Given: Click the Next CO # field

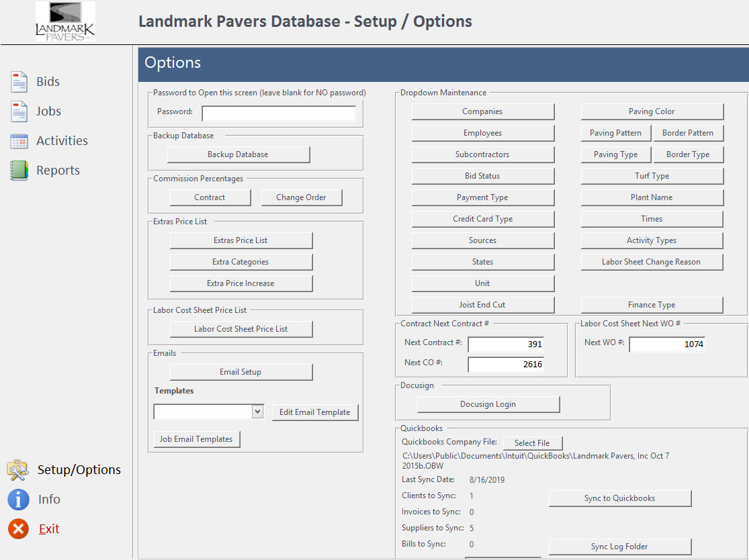Looking at the screenshot, I should (506, 364).
